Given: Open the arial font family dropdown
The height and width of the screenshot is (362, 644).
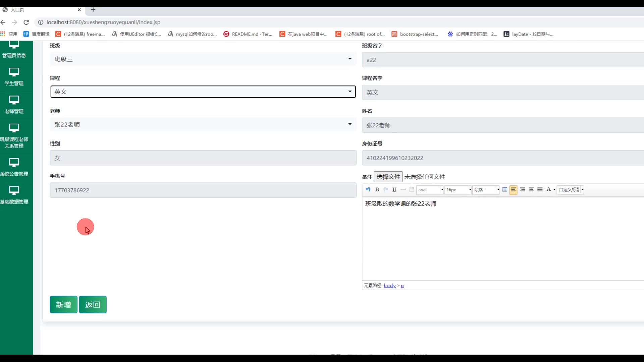Looking at the screenshot, I should click(430, 190).
